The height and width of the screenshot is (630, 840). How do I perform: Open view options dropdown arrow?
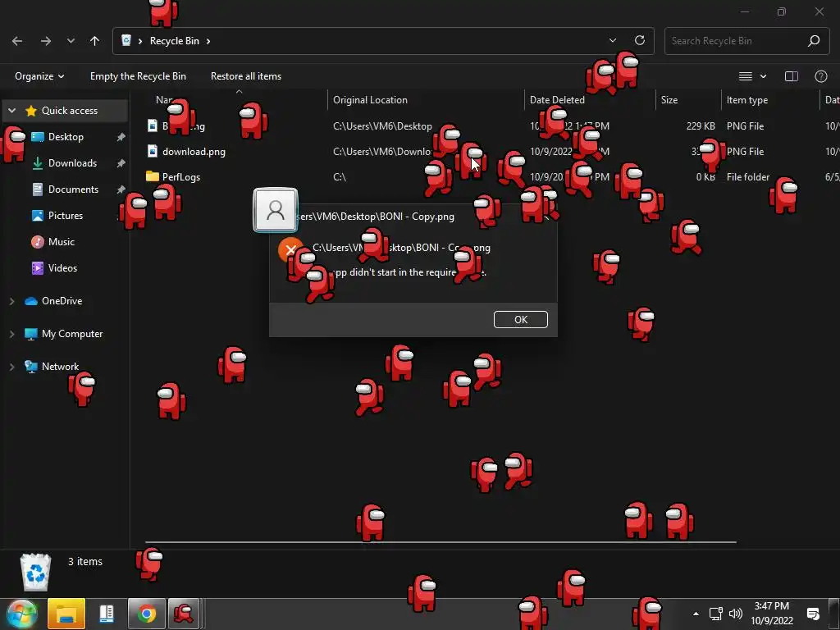pyautogui.click(x=764, y=76)
